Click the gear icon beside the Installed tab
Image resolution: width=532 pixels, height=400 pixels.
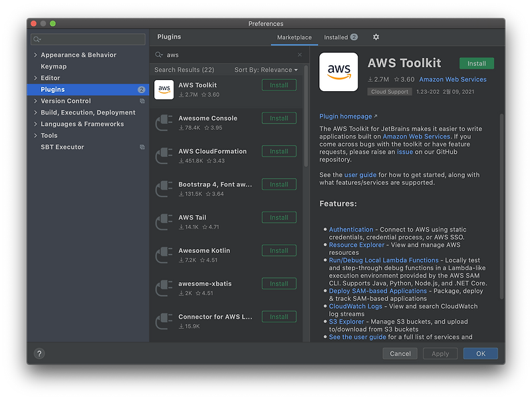pyautogui.click(x=376, y=37)
